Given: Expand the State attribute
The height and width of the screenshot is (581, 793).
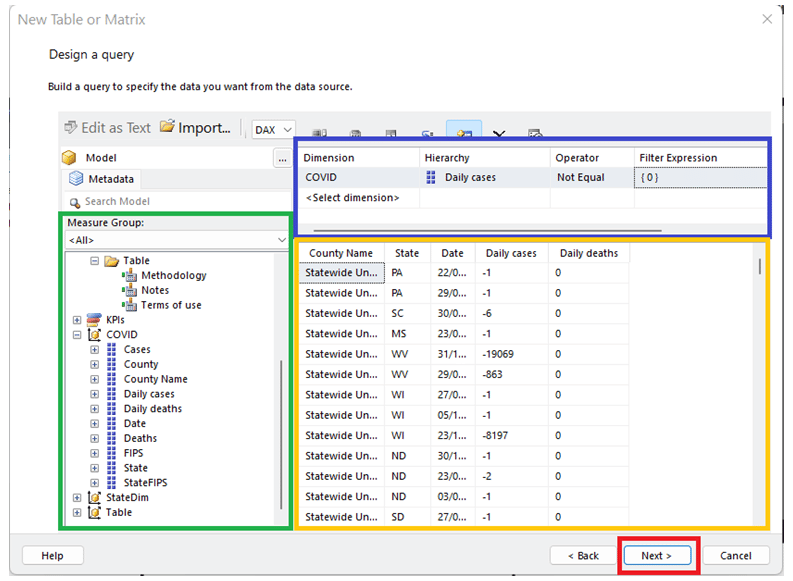Looking at the screenshot, I should coord(95,468).
